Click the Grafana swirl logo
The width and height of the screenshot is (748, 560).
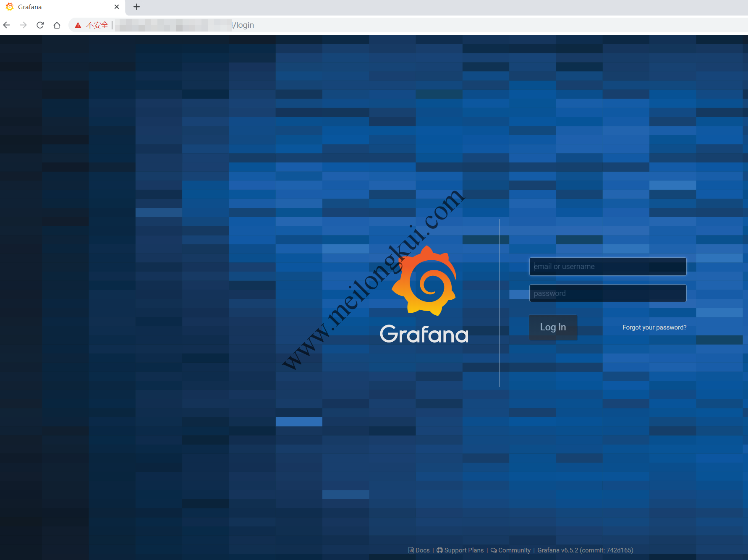point(424,280)
